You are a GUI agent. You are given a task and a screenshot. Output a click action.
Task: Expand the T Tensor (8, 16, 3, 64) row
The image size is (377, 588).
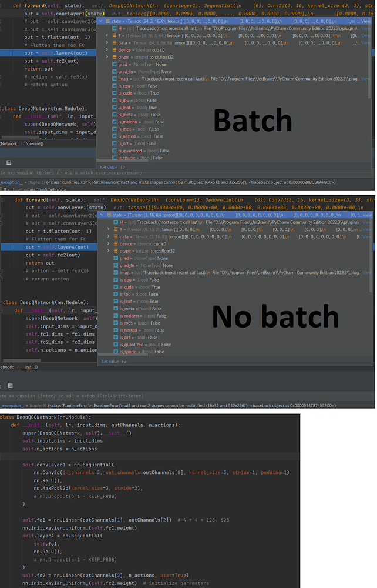pyautogui.click(x=107, y=35)
